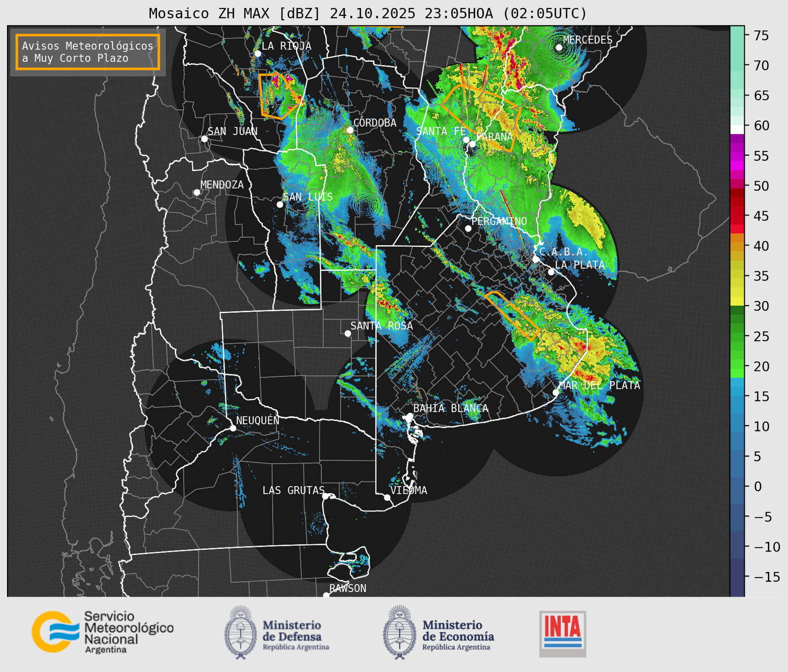Click the "Servicio Meteorológico Nacional" text
This screenshot has height=672, width=788.
[x=128, y=628]
